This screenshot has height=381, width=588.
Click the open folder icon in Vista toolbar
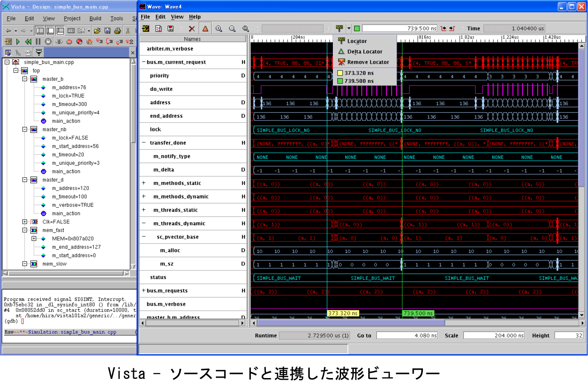[x=97, y=31]
